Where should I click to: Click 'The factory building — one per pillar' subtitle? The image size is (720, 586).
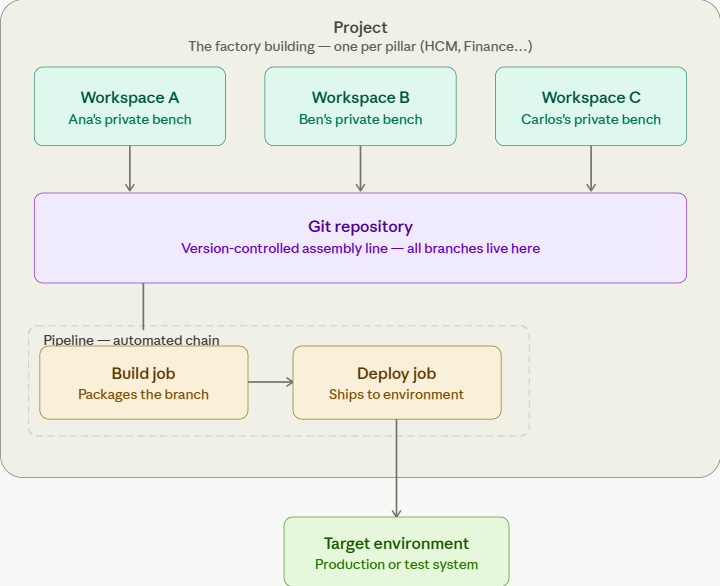click(360, 46)
